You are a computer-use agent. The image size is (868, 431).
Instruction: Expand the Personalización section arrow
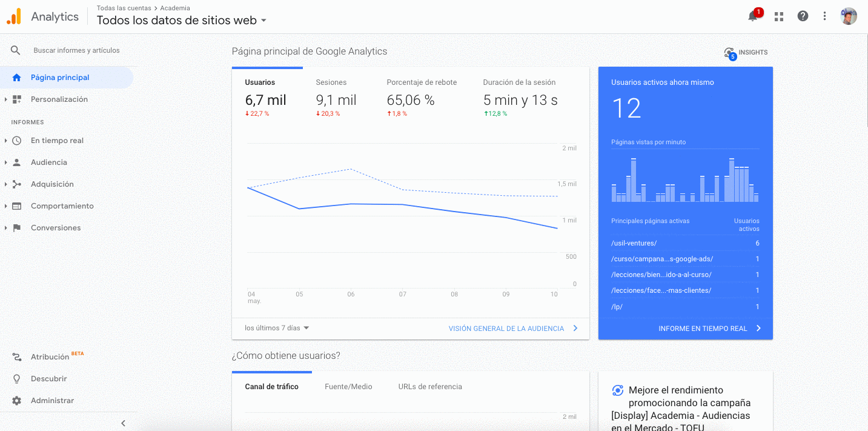[x=5, y=99]
